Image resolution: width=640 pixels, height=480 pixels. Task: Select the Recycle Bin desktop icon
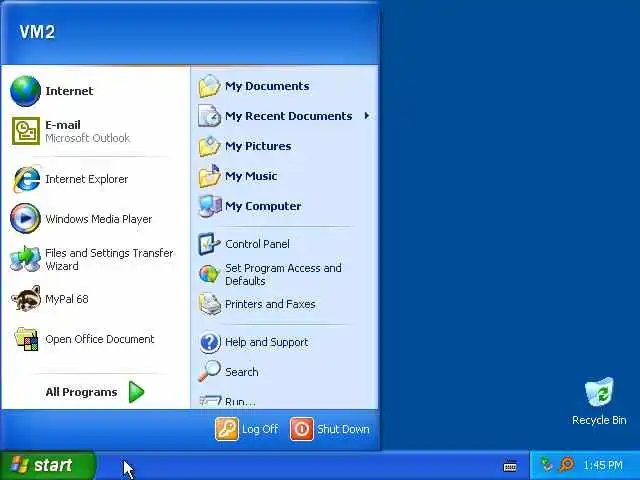(x=599, y=392)
